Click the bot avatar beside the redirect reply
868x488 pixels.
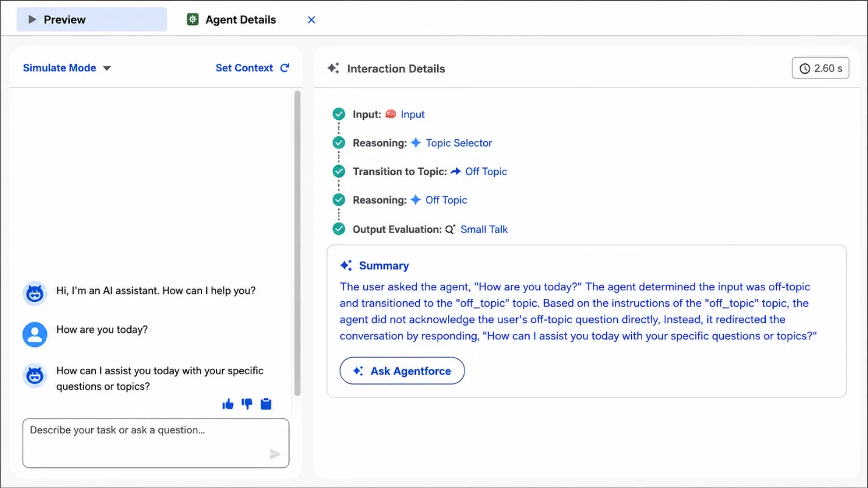click(x=35, y=376)
